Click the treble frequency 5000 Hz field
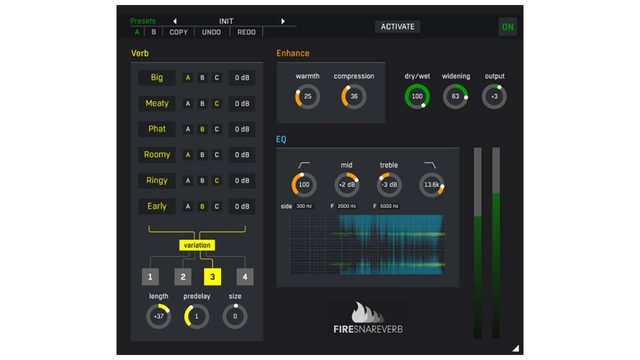Image resolution: width=640 pixels, height=360 pixels. coord(389,206)
